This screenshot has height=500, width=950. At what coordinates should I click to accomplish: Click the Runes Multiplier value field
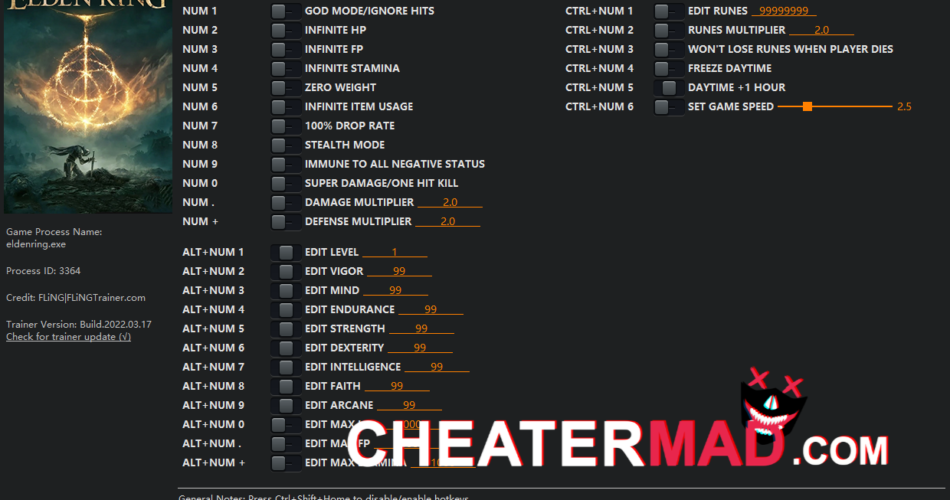pos(822,30)
